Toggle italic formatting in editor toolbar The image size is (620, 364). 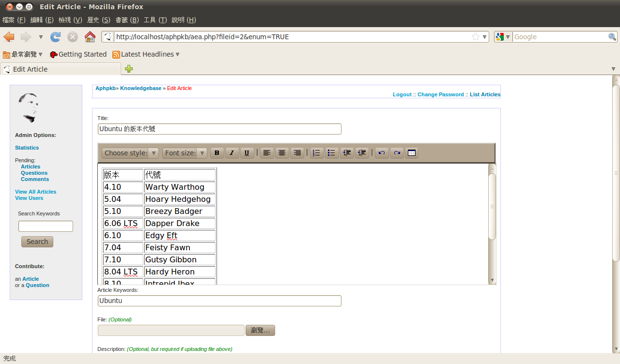pos(232,153)
